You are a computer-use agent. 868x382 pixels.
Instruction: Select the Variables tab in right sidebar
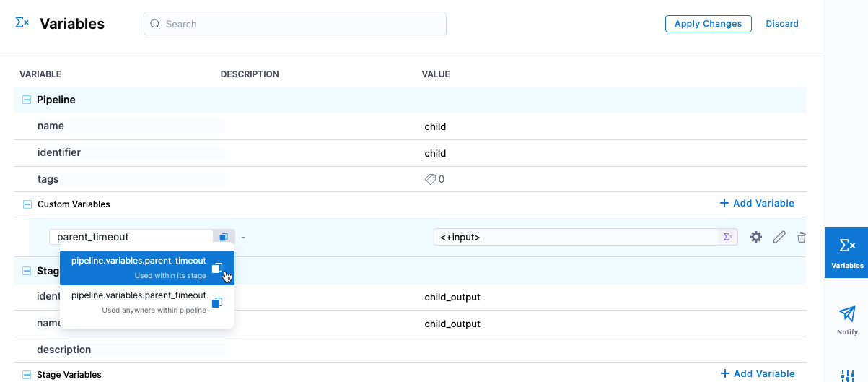click(x=847, y=252)
